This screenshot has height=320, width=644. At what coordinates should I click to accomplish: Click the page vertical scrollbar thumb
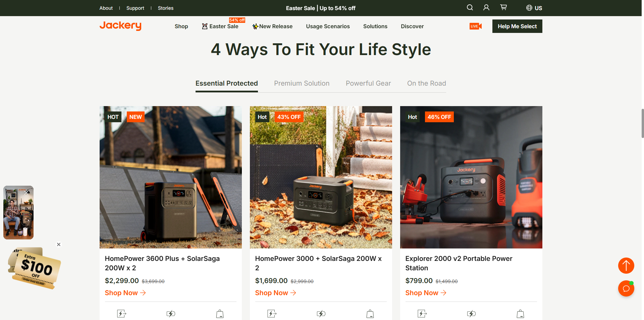click(642, 123)
